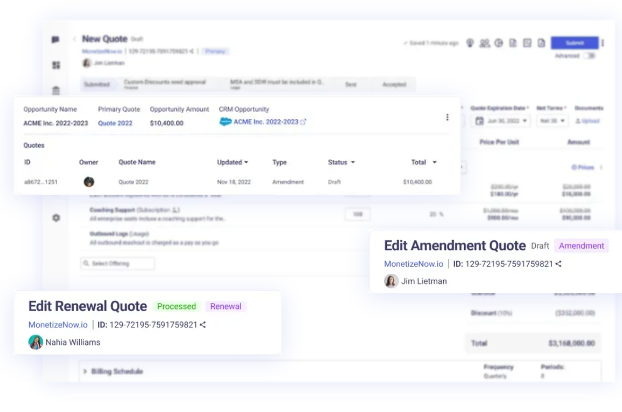Sort quotes by Total column
The height and width of the screenshot is (412, 622).
[424, 162]
